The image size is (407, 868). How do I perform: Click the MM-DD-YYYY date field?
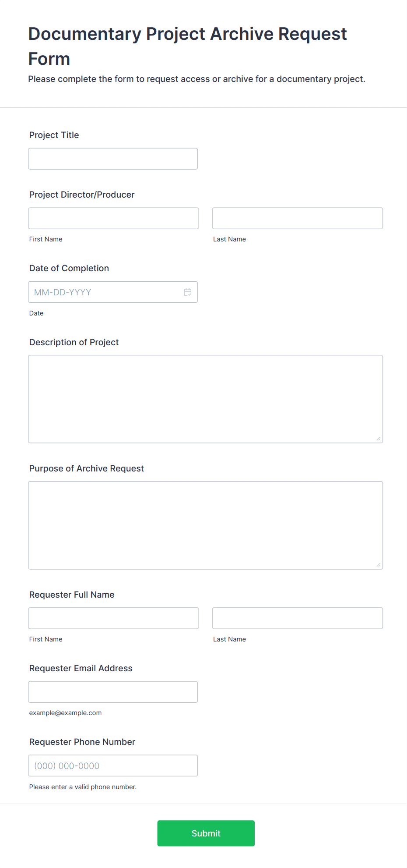105,292
